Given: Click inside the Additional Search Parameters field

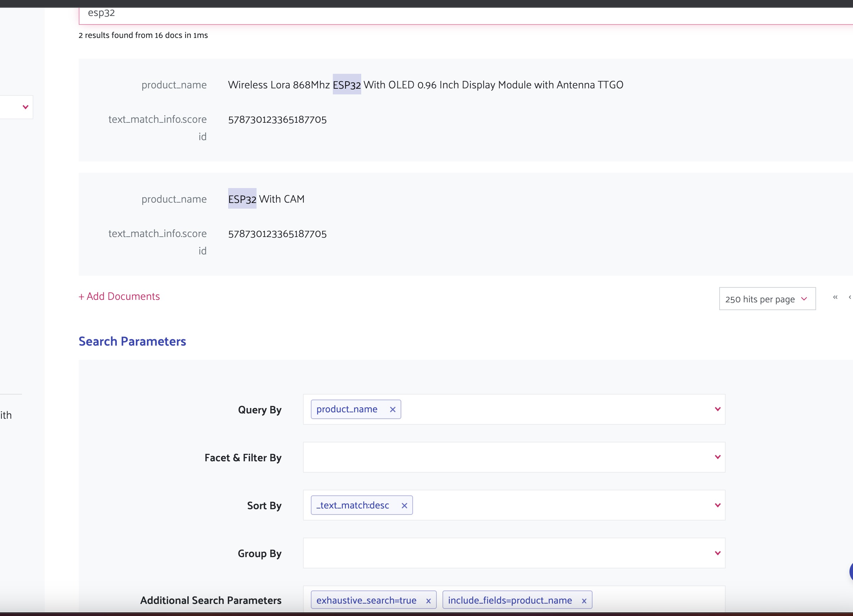Looking at the screenshot, I should [658, 600].
